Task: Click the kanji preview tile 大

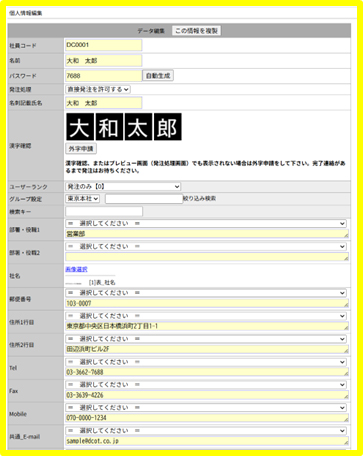Action: click(80, 127)
